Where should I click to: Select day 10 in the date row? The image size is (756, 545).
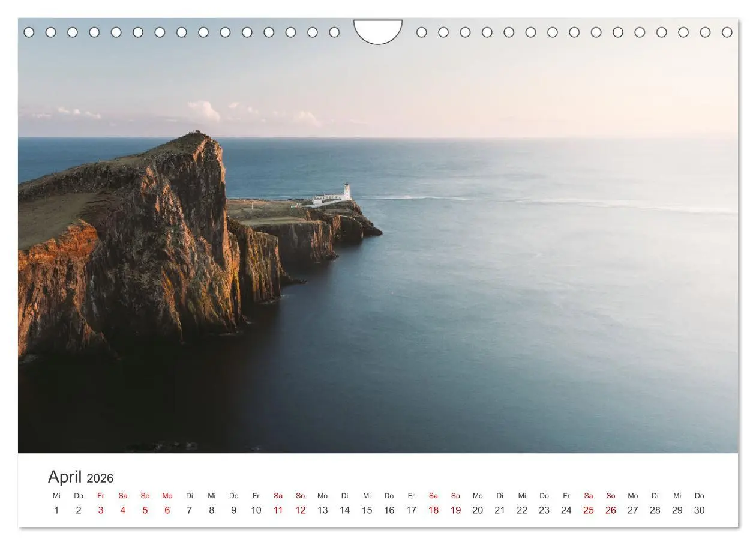point(256,510)
